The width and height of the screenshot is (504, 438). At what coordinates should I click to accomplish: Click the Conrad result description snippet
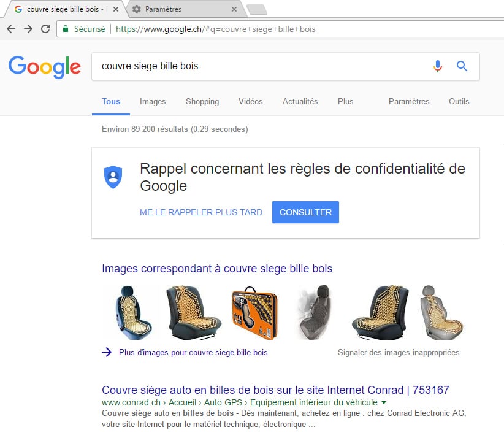coord(284,419)
